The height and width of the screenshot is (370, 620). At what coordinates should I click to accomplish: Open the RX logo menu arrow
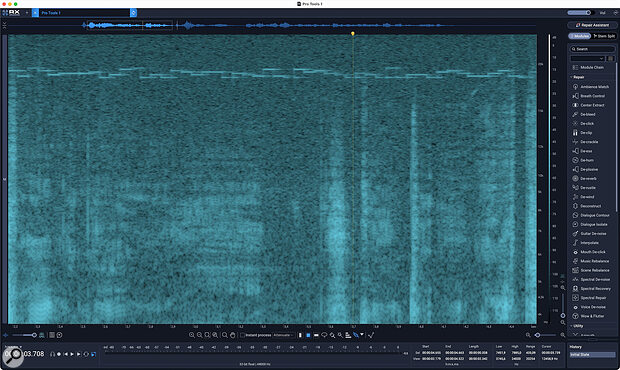pos(27,13)
